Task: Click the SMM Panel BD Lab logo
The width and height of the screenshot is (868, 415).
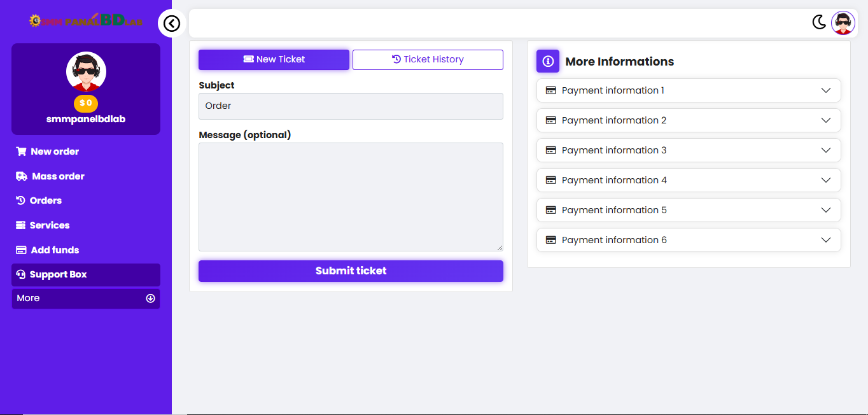Action: 86,20
